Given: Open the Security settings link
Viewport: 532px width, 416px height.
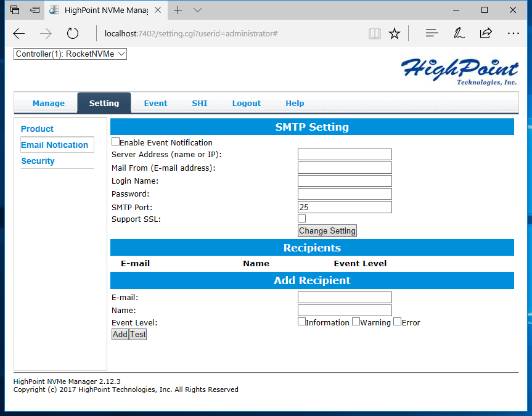Looking at the screenshot, I should pyautogui.click(x=38, y=161).
